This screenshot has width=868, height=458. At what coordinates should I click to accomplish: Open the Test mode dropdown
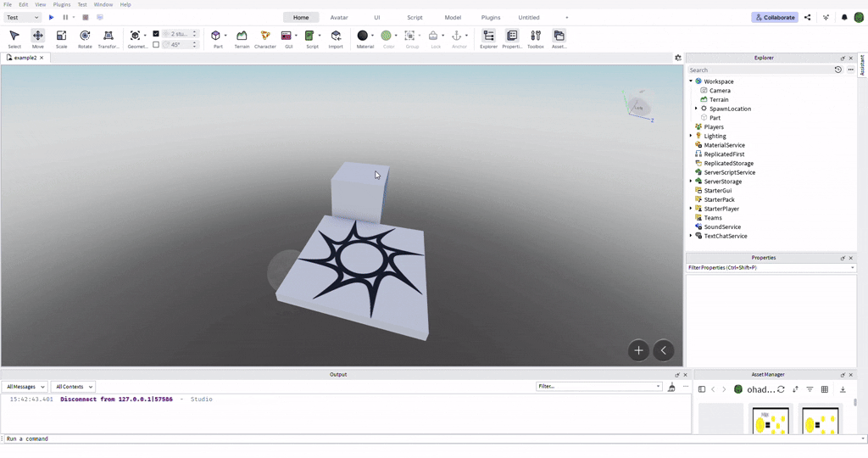click(x=22, y=17)
